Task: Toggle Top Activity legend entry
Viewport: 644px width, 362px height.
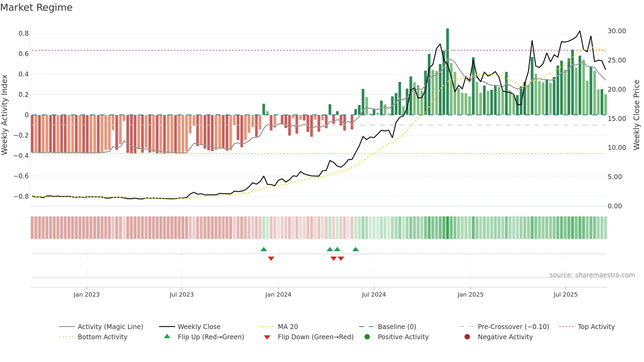Action: (587, 327)
